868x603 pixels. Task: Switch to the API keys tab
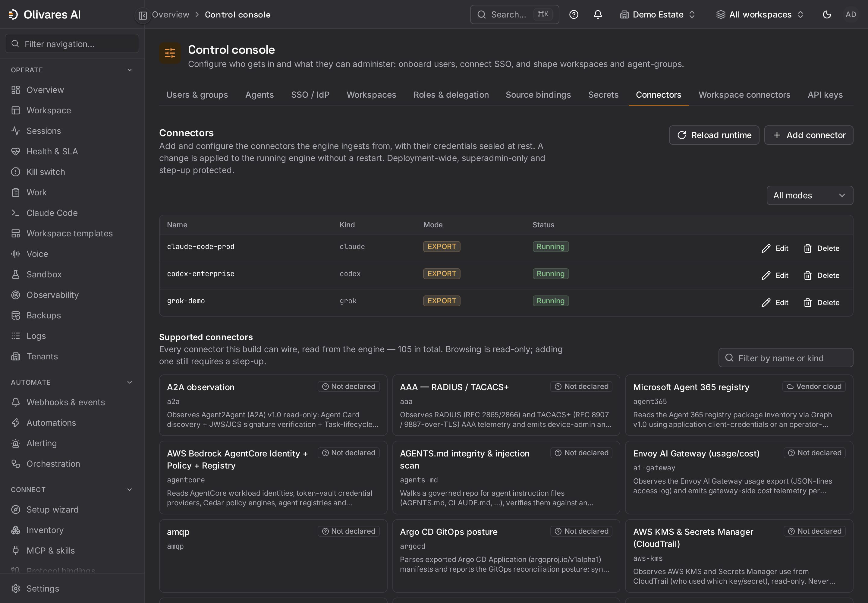[825, 95]
